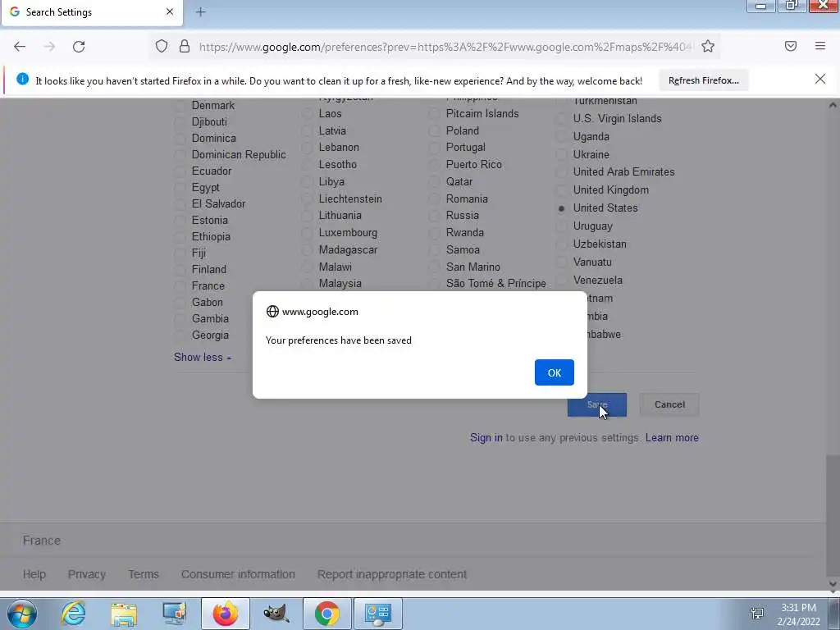Select the Denmark radio button

tap(180, 106)
